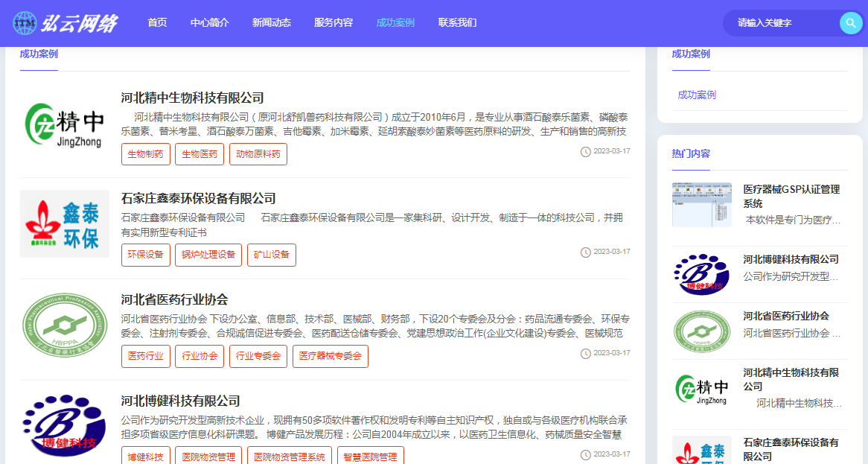Click the 锅炉处理设备 tag
Screen dimensions: 868x464
[x=208, y=255]
